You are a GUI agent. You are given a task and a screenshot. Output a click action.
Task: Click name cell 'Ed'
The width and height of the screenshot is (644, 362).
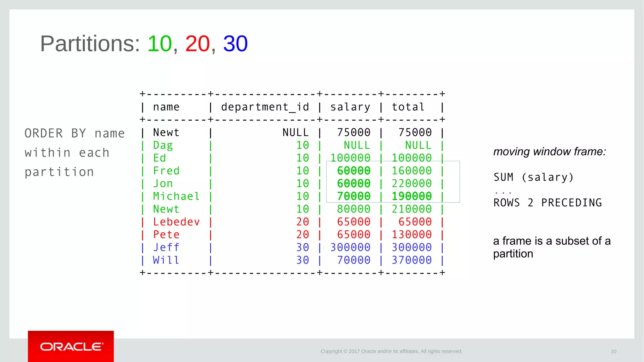click(x=159, y=158)
